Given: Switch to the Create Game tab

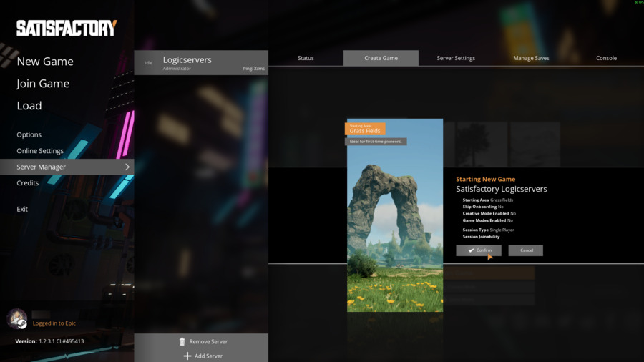Looking at the screenshot, I should [381, 58].
